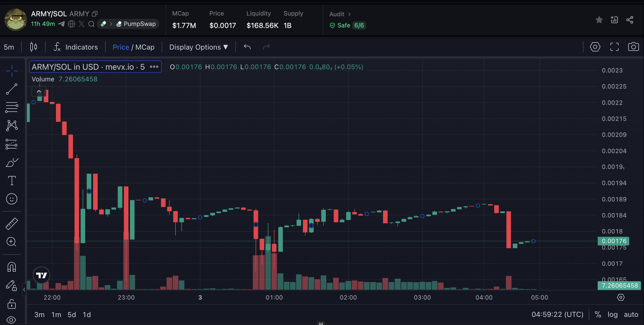Select the trend line drawing tool

pos(12,89)
